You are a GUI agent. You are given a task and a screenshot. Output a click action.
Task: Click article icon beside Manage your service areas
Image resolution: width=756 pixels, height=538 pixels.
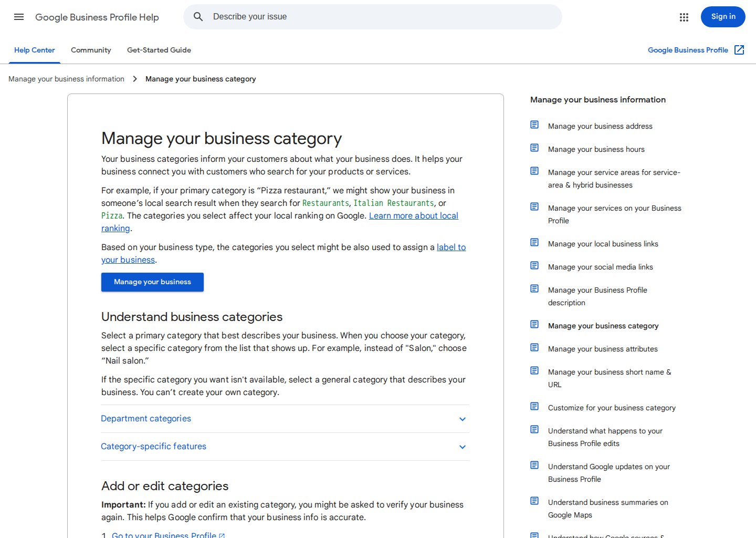tap(534, 171)
